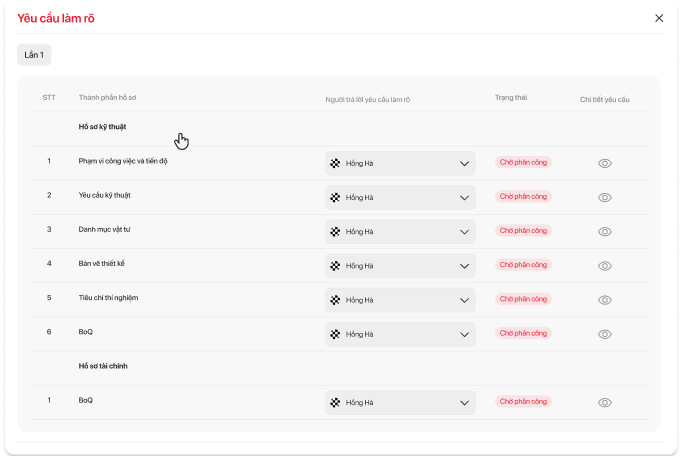Select responder for Tiêu chí thí nghiệm
Viewport: 683px width, 456px height.
[x=400, y=300]
